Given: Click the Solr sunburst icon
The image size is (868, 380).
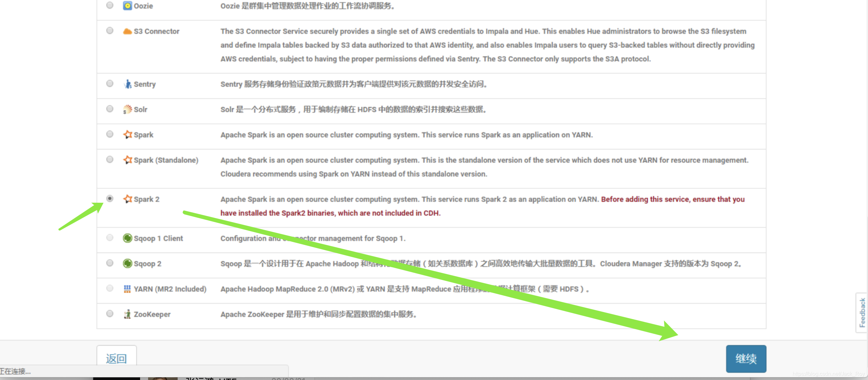Looking at the screenshot, I should coord(127,109).
